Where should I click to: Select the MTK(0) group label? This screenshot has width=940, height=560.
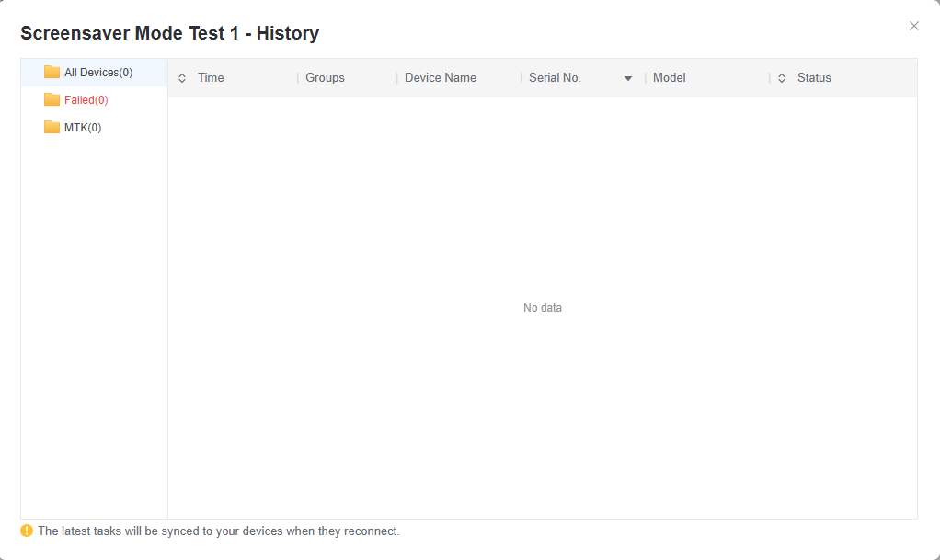(83, 128)
